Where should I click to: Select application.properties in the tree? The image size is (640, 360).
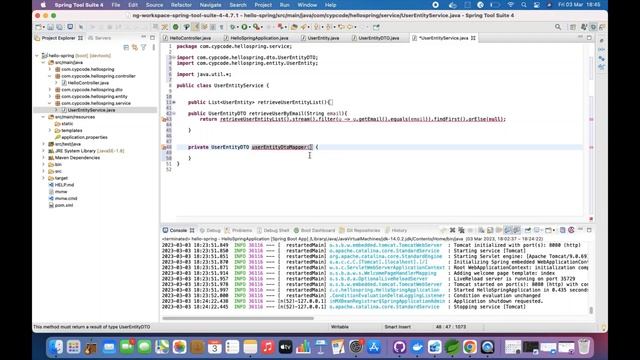[81, 137]
